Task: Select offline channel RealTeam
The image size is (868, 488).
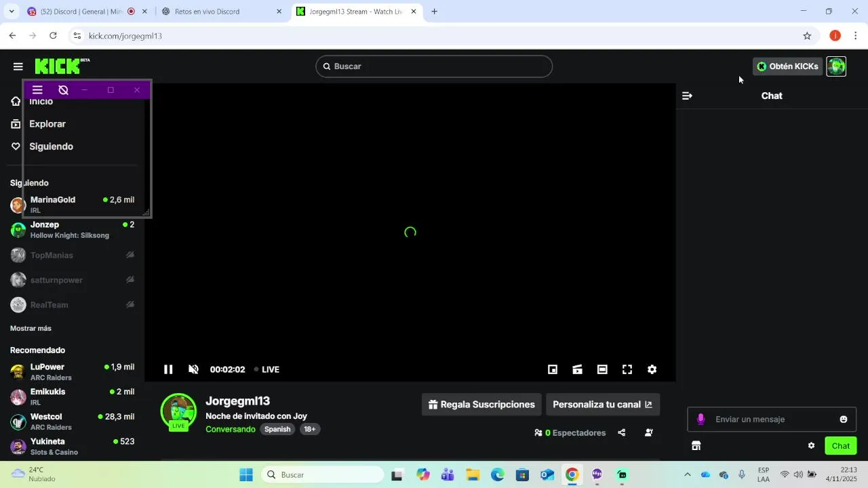Action: 72,305
